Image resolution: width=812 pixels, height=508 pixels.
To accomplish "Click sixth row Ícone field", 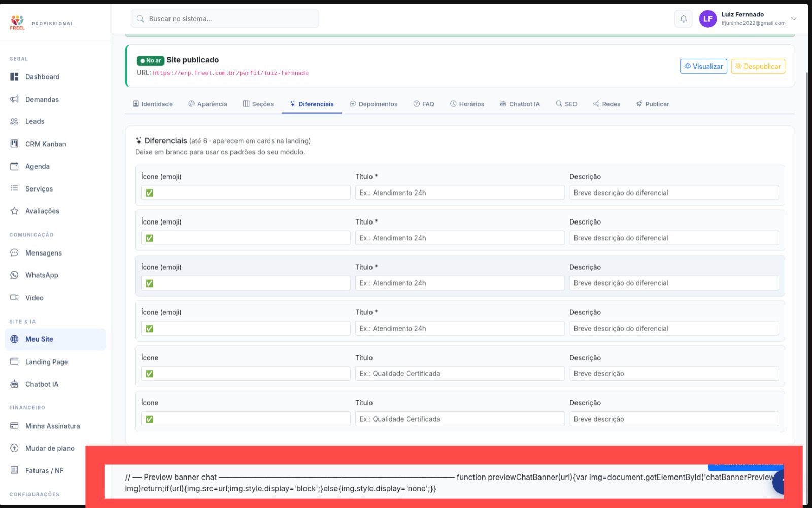I will tap(246, 419).
